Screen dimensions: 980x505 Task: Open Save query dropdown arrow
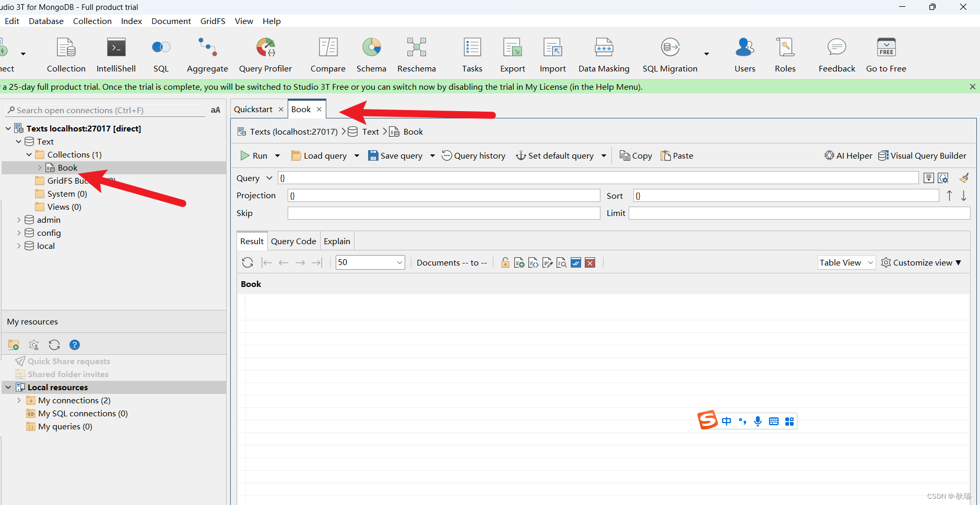pos(432,155)
